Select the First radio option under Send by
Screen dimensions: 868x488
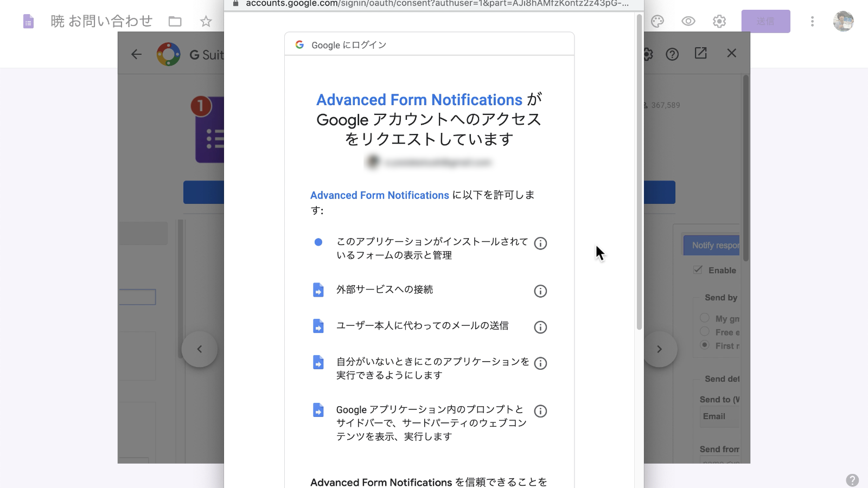pos(705,345)
